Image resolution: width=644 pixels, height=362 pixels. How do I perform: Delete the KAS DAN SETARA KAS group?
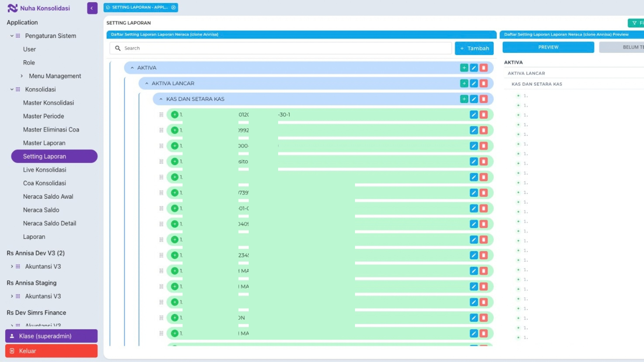(483, 99)
